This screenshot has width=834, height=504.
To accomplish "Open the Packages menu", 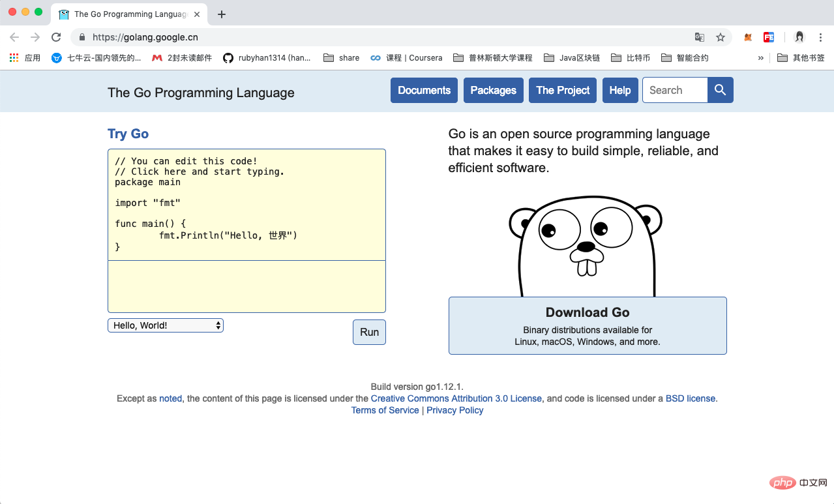I will (493, 90).
